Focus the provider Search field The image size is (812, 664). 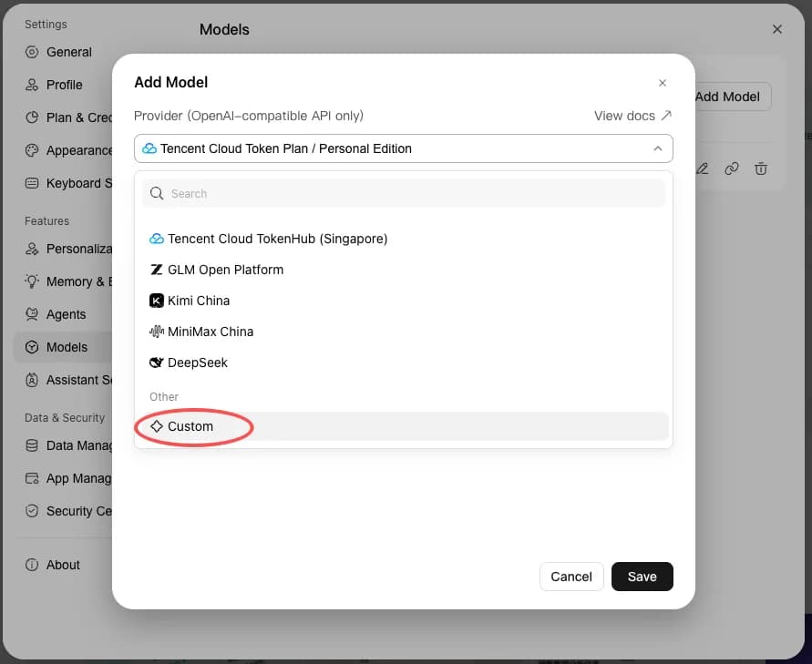click(x=404, y=194)
